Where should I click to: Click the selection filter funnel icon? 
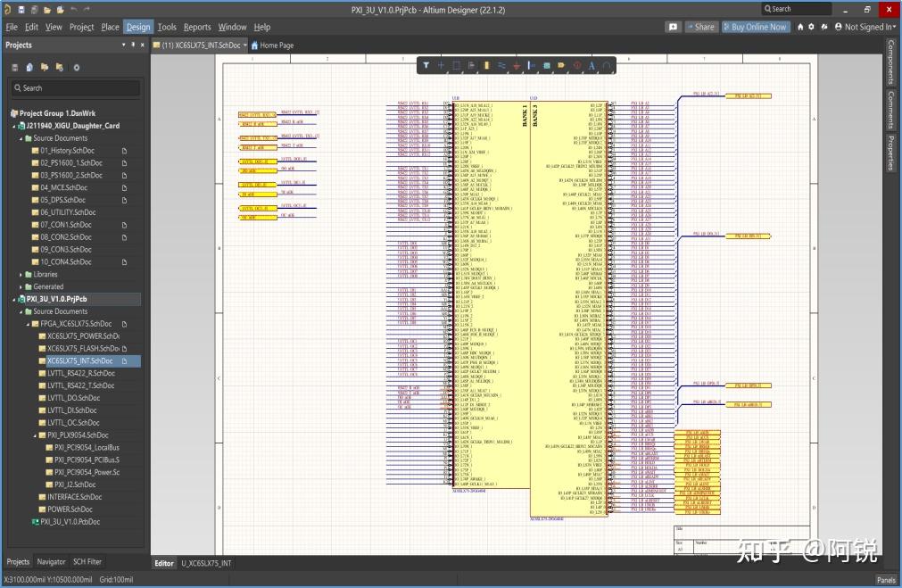426,65
